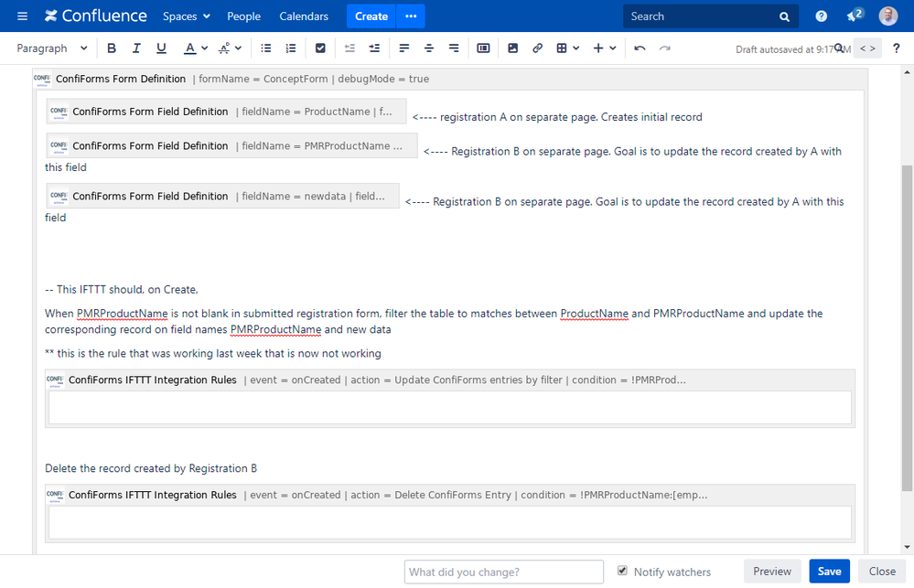
Task: Select the PMRProductName field definition macro
Action: point(232,145)
